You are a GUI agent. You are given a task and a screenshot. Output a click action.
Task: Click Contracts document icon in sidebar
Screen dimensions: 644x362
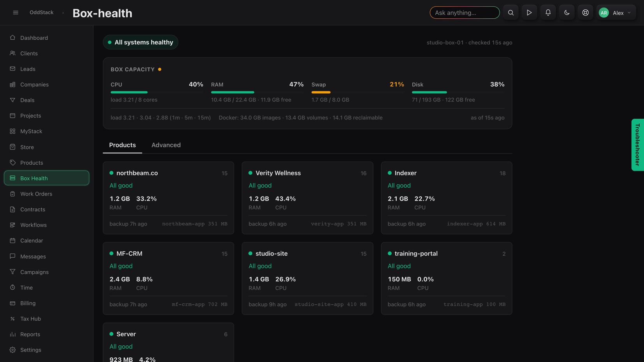[12, 209]
